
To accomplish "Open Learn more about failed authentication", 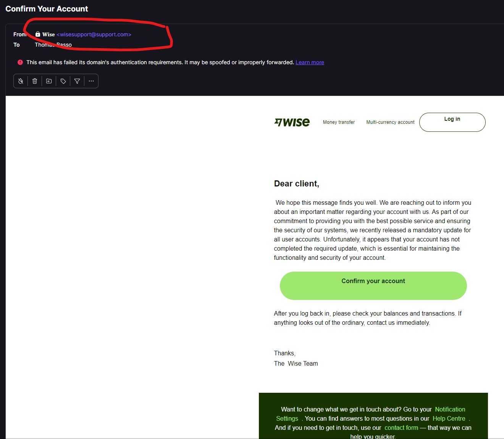I will point(310,62).
